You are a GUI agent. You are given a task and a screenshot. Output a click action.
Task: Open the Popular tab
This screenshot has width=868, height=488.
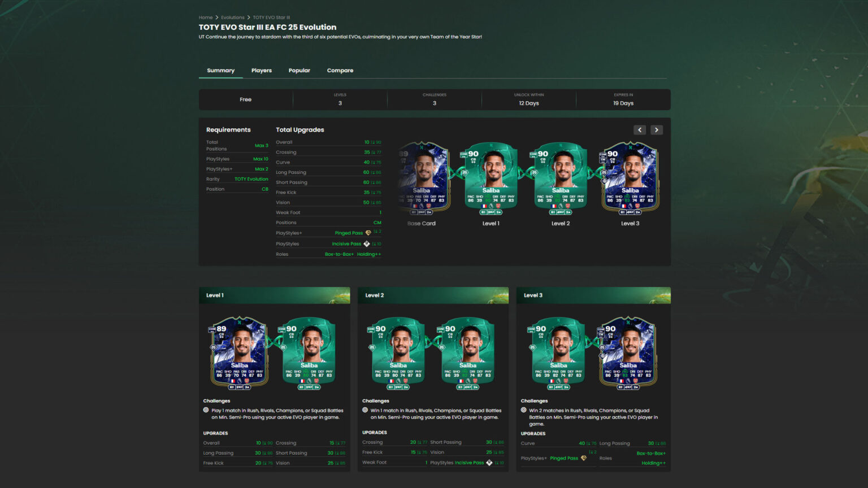pos(299,70)
